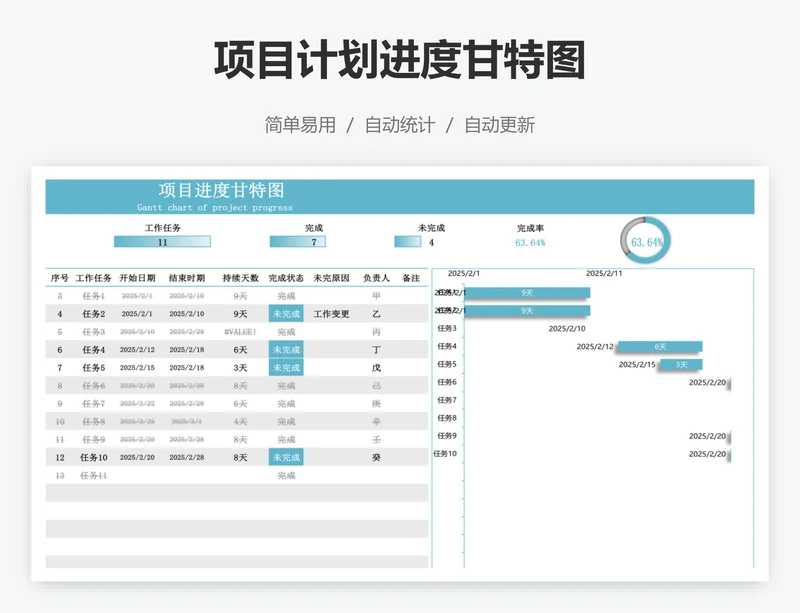
Task: Click the 3天 duration cell in 任务5 row
Action: (240, 367)
